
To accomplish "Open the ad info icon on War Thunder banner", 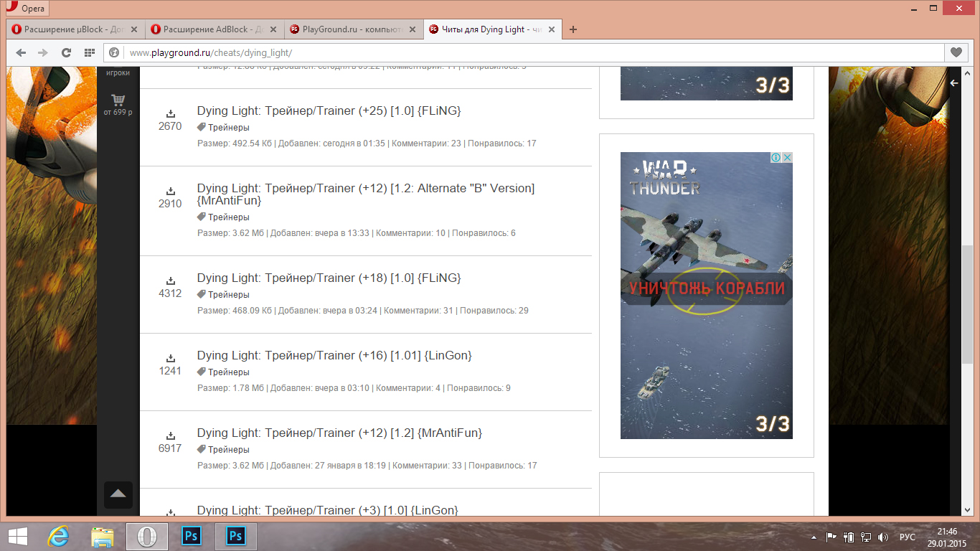I will 776,158.
